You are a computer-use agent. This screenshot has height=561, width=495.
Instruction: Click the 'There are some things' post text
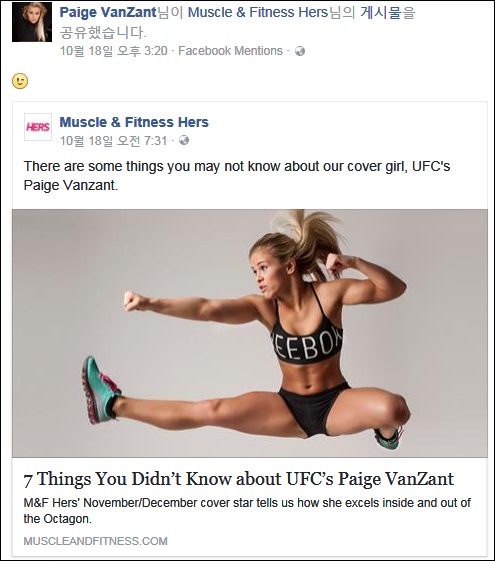point(237,176)
